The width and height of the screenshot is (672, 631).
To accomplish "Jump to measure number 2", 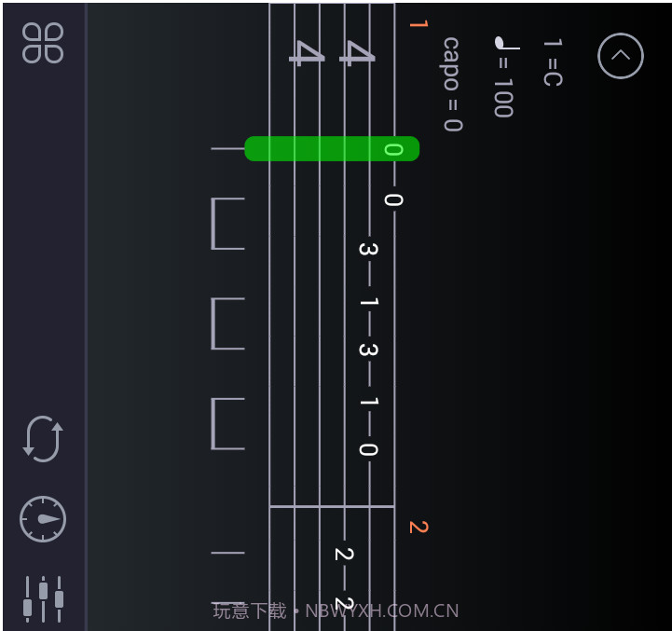I will tap(418, 527).
